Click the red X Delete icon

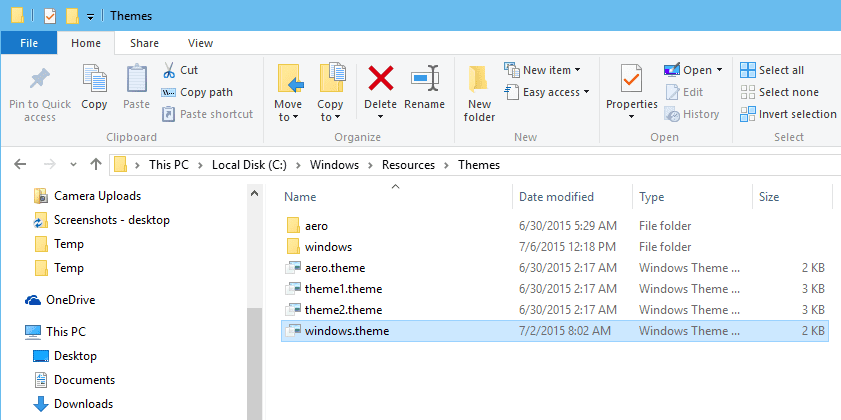coord(381,78)
